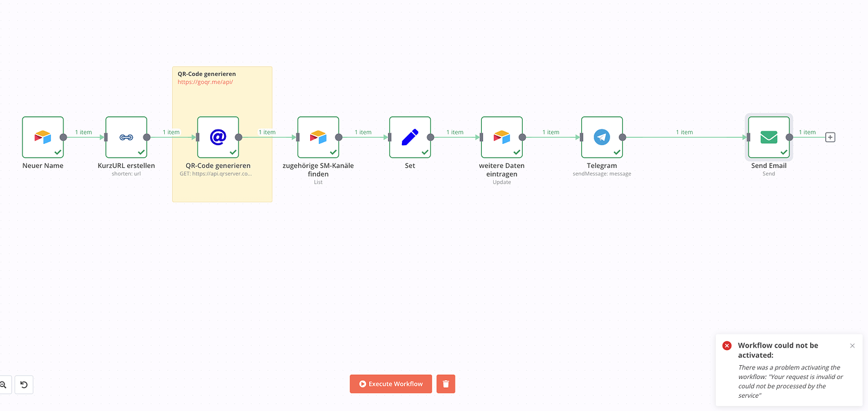Dismiss the workflow activation error notification
The height and width of the screenshot is (411, 868).
pyautogui.click(x=852, y=346)
